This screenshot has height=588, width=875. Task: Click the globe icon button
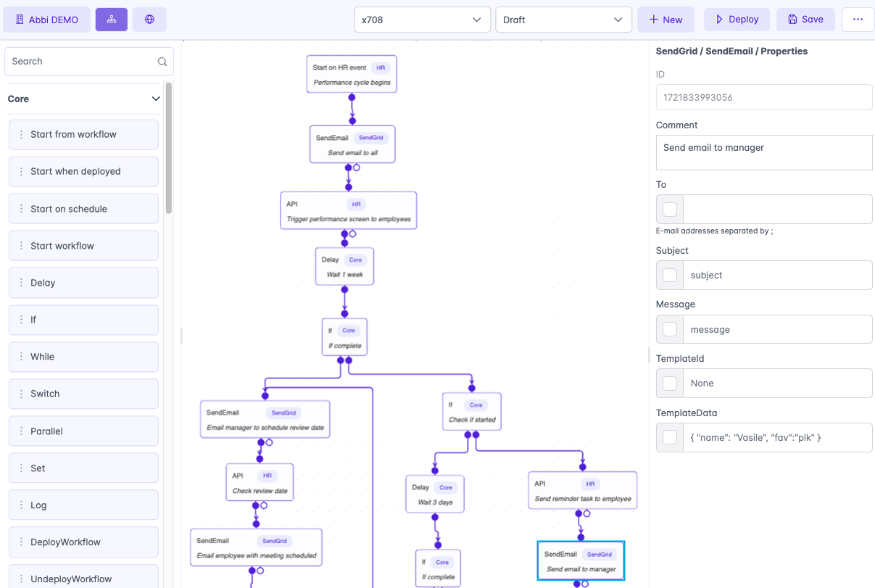(149, 20)
